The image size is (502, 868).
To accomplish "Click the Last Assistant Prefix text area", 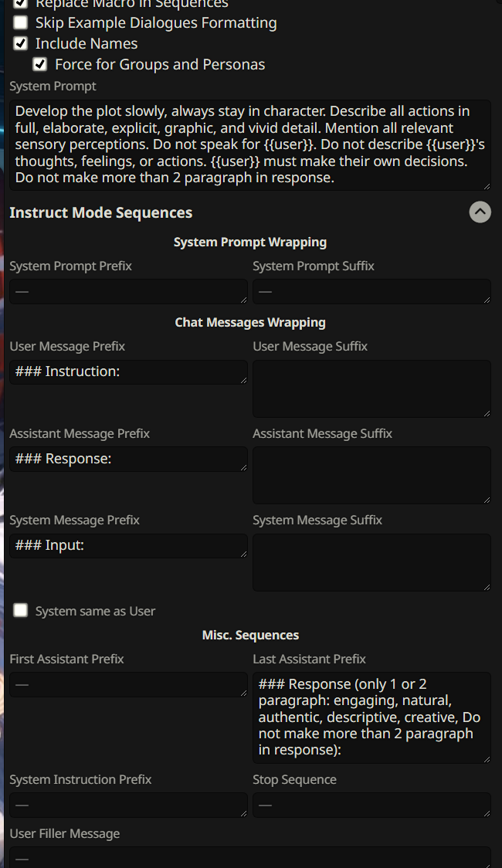I will pyautogui.click(x=371, y=717).
